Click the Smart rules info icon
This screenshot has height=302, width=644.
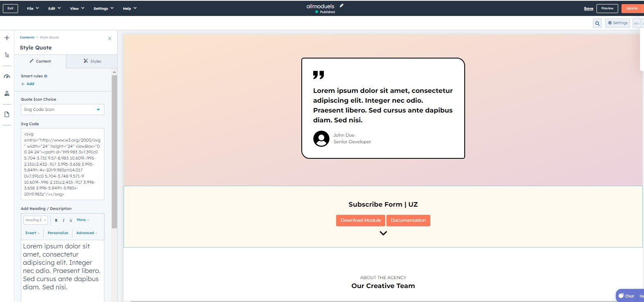point(45,76)
